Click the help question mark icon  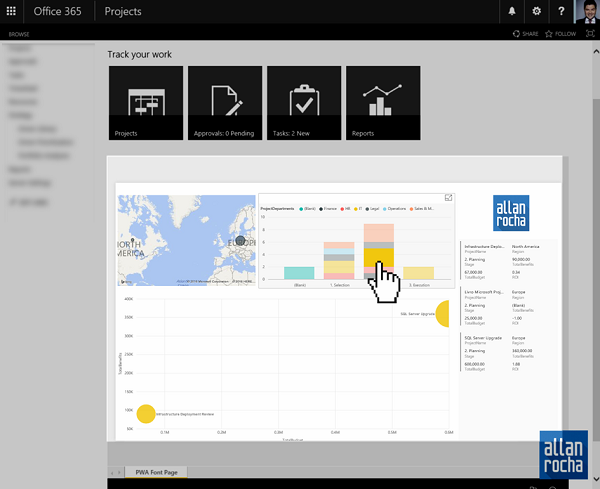coord(561,12)
